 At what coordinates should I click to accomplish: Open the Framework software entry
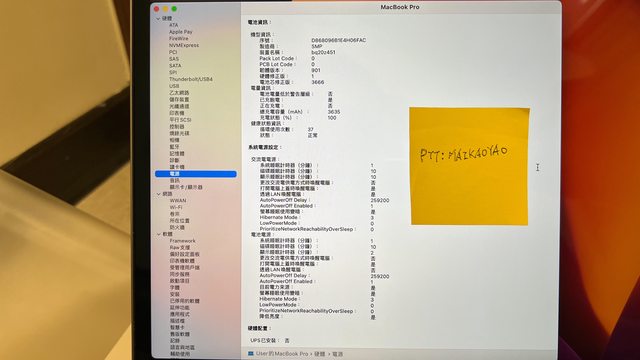pyautogui.click(x=182, y=241)
